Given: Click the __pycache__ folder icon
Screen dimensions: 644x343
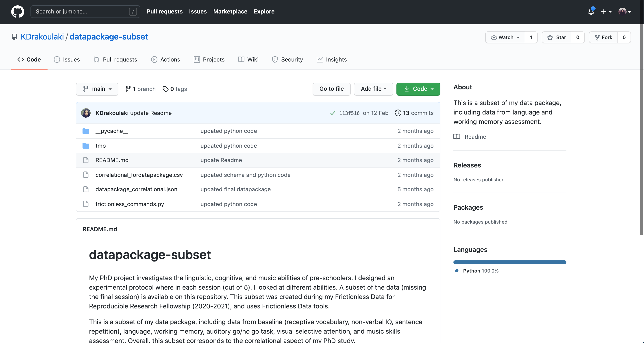Looking at the screenshot, I should [x=86, y=131].
